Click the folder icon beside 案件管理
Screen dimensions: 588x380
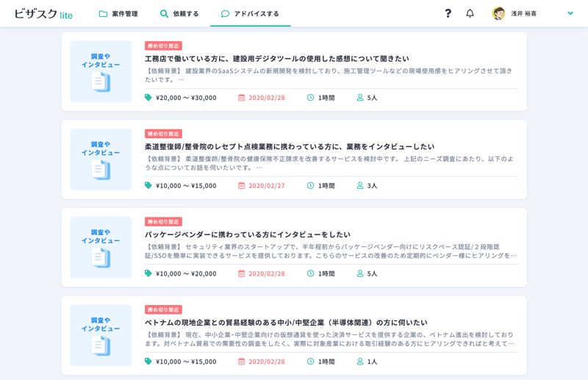coord(103,14)
